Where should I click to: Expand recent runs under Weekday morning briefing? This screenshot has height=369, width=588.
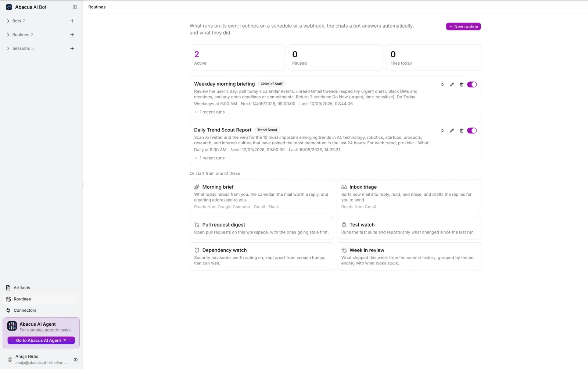pos(209,112)
